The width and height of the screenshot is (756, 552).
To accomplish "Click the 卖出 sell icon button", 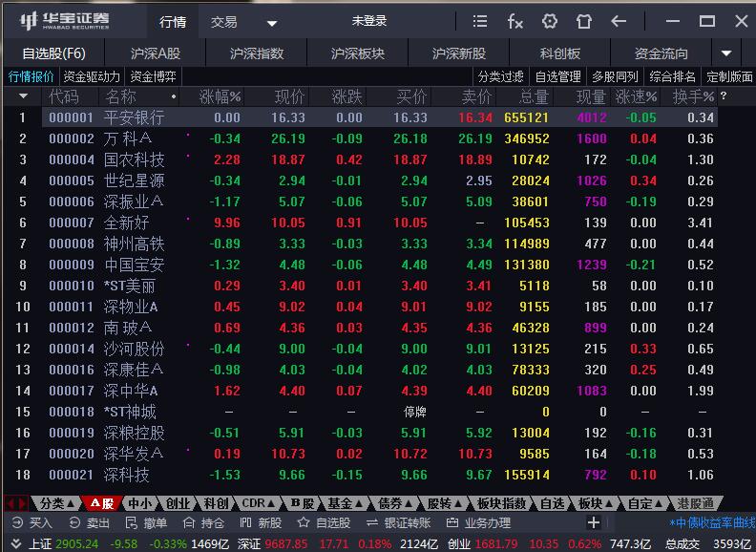I will pyautogui.click(x=89, y=522).
